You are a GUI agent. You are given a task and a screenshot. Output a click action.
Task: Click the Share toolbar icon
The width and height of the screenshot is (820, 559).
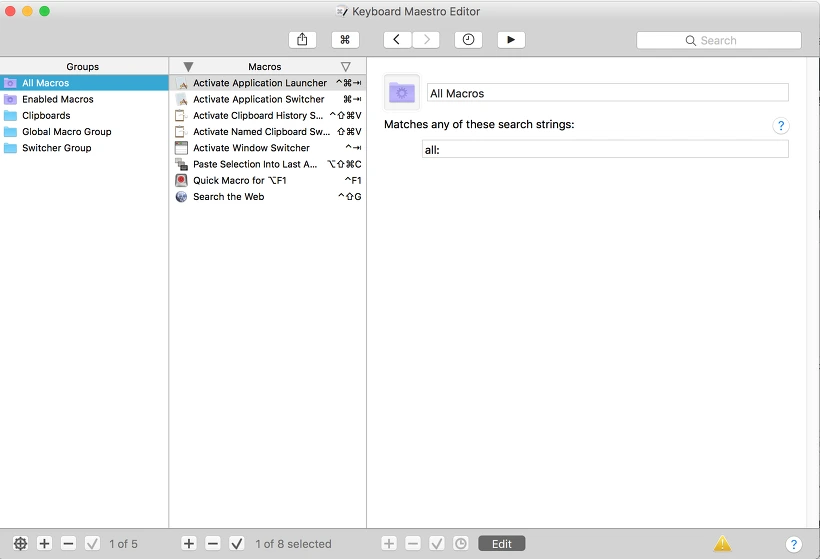pos(302,40)
